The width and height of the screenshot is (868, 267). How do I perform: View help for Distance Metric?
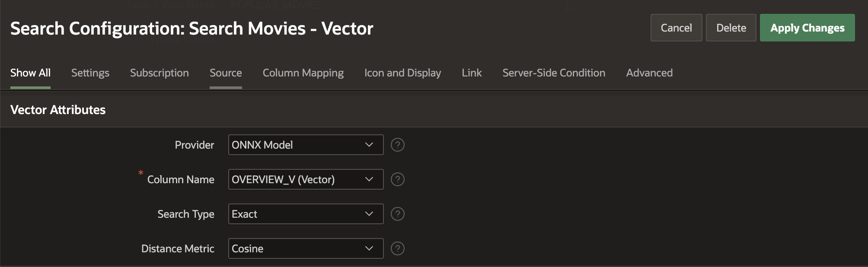(x=397, y=248)
